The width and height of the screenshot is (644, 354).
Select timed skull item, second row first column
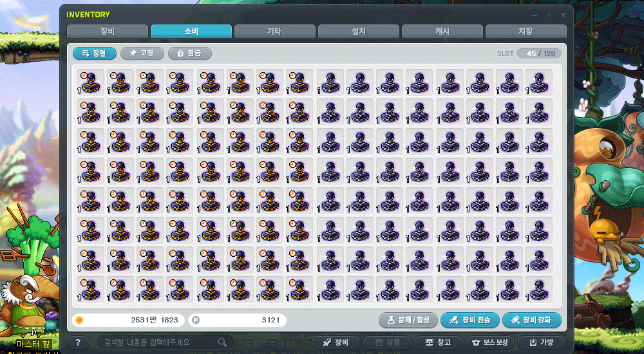coord(91,112)
